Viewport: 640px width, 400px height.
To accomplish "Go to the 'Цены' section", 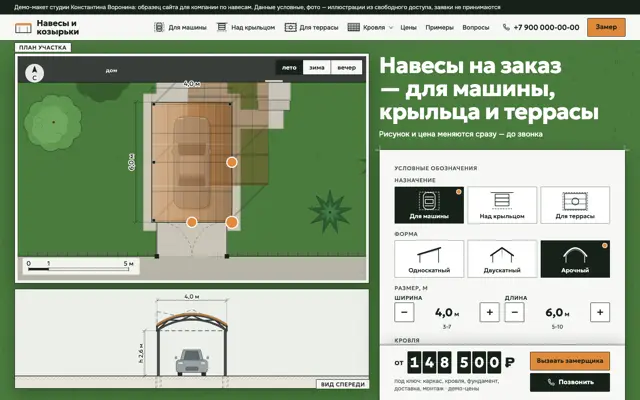I will point(408,27).
